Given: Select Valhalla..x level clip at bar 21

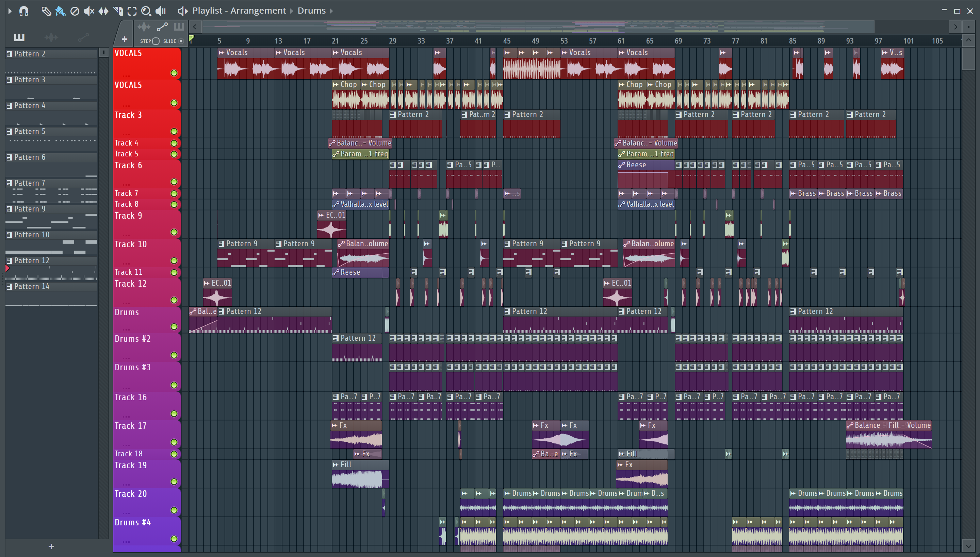Looking at the screenshot, I should click(360, 204).
